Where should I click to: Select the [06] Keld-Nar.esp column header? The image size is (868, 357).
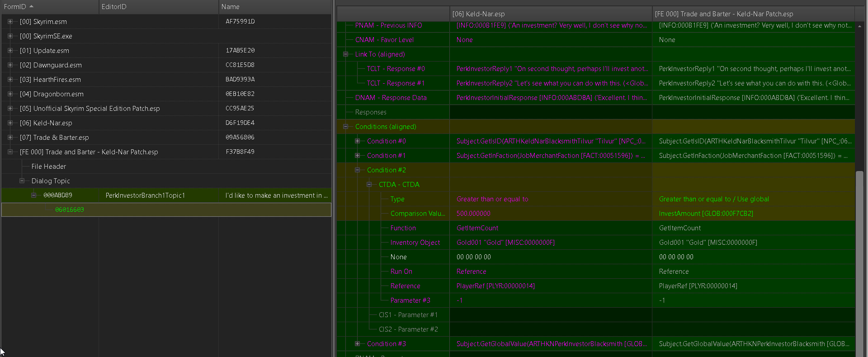(551, 14)
